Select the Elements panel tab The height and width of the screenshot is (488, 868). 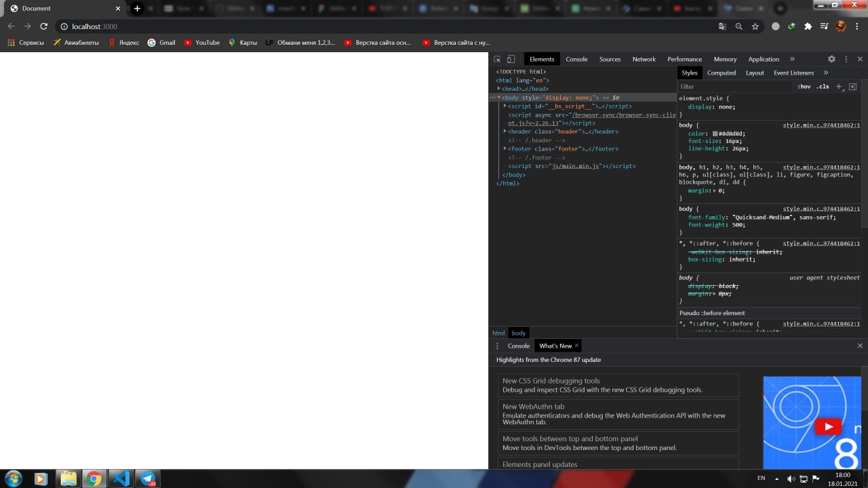[542, 59]
